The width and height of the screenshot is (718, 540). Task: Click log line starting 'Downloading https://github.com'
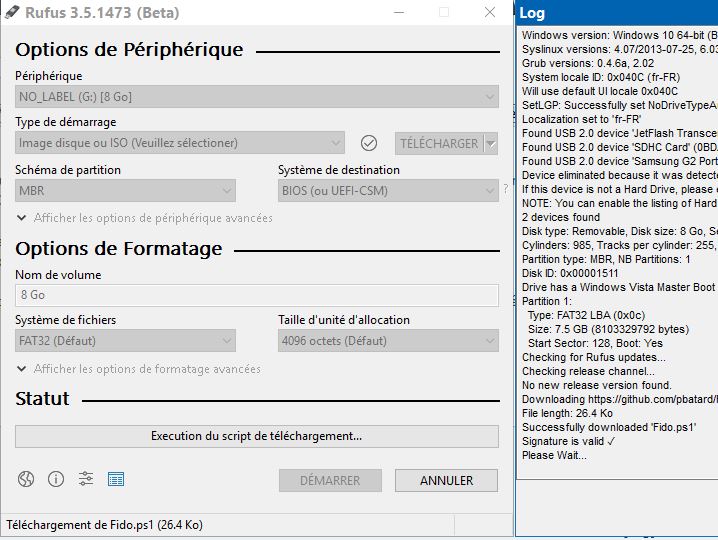(620, 399)
